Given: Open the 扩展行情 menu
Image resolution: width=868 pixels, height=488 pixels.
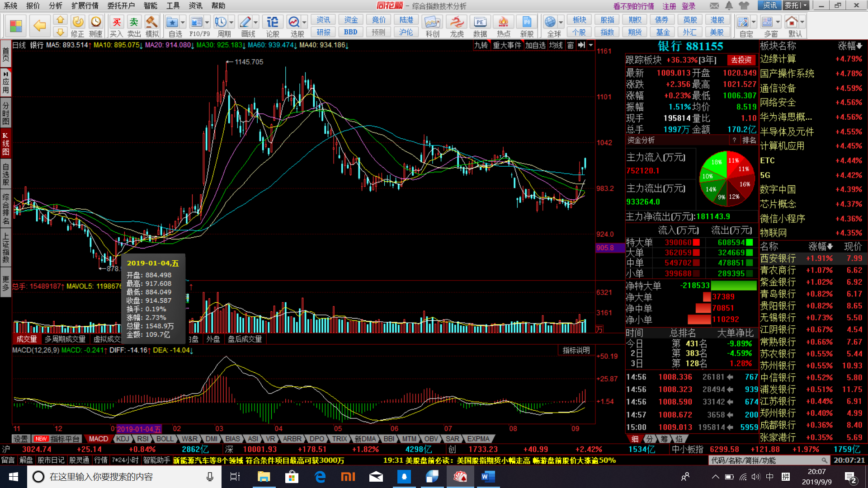Looking at the screenshot, I should [x=85, y=5].
